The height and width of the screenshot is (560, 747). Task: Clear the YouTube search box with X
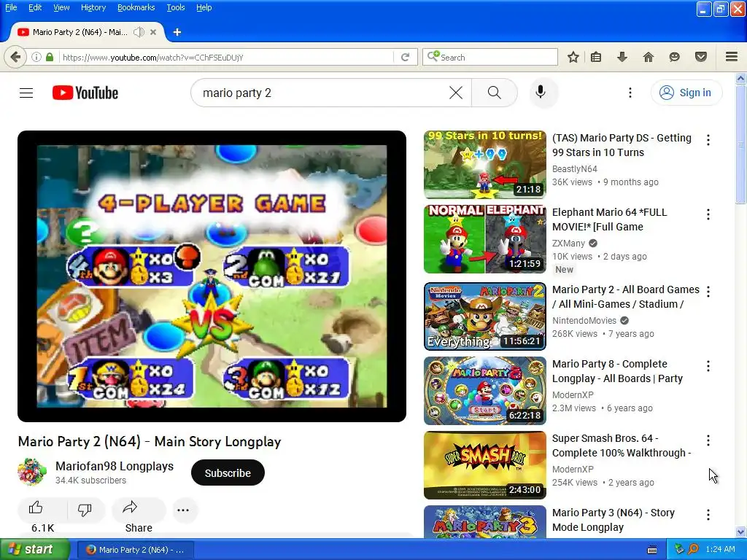click(x=456, y=93)
